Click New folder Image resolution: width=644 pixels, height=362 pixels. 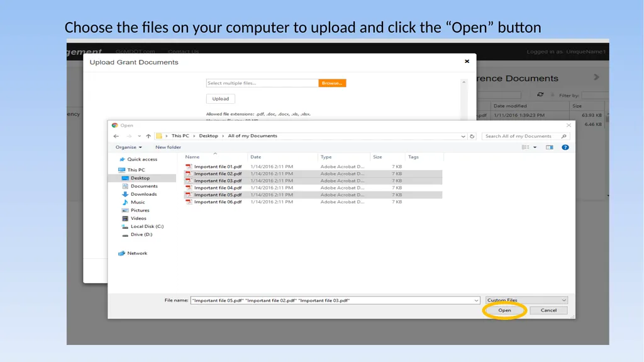pyautogui.click(x=168, y=147)
